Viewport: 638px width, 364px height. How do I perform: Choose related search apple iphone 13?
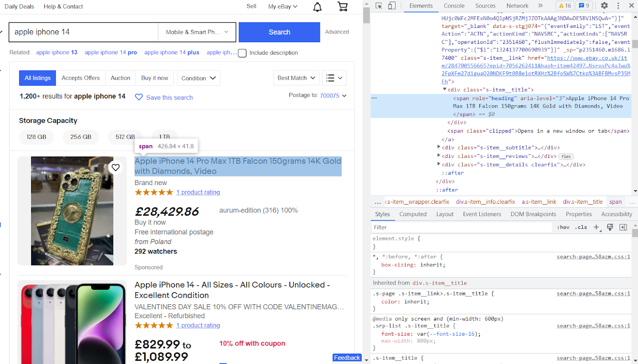tap(57, 52)
